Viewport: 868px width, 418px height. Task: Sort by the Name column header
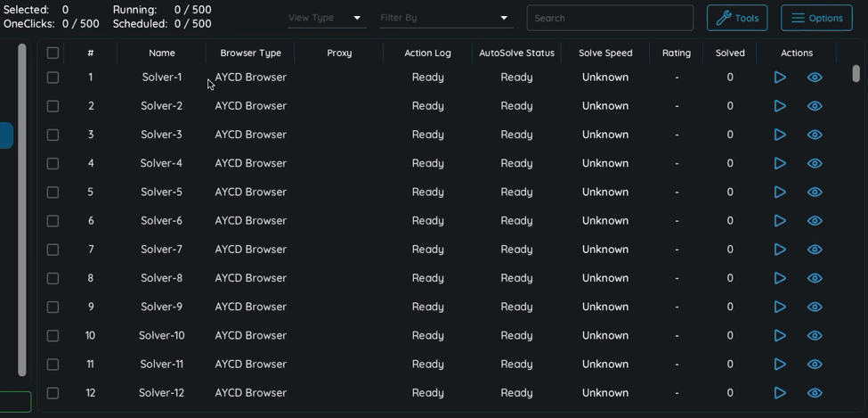(161, 53)
